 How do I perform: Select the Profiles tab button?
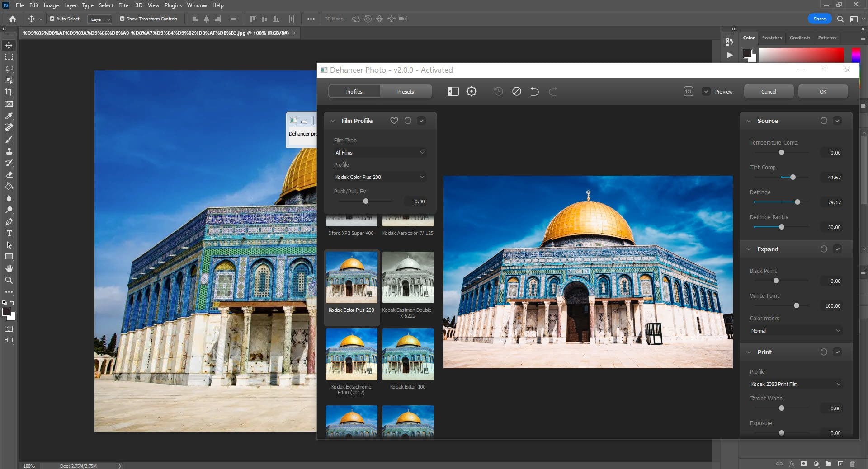[x=354, y=92]
